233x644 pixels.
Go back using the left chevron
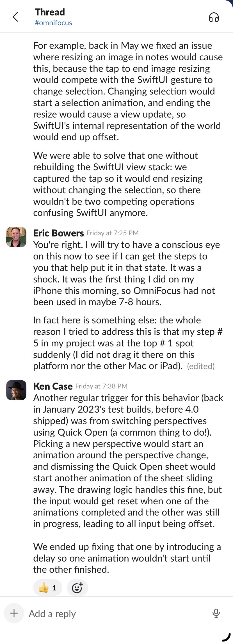point(15,17)
